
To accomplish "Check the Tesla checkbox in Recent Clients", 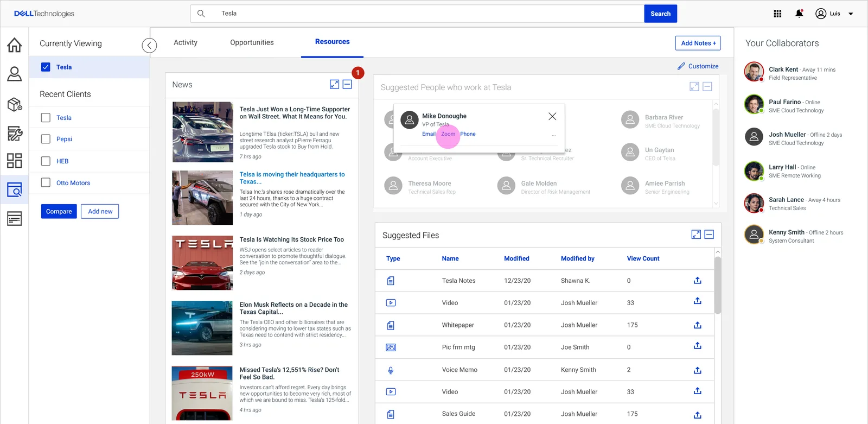I will click(x=46, y=117).
